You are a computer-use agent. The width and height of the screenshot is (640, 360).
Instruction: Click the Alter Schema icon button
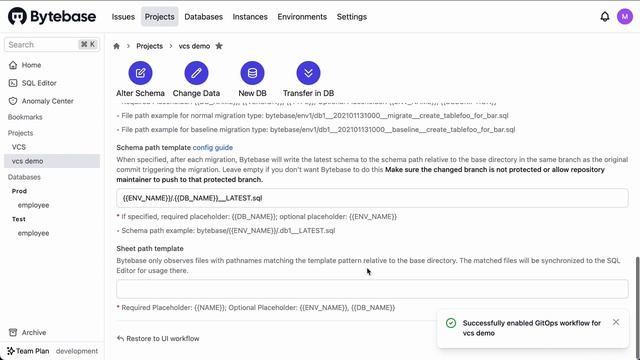tap(140, 73)
